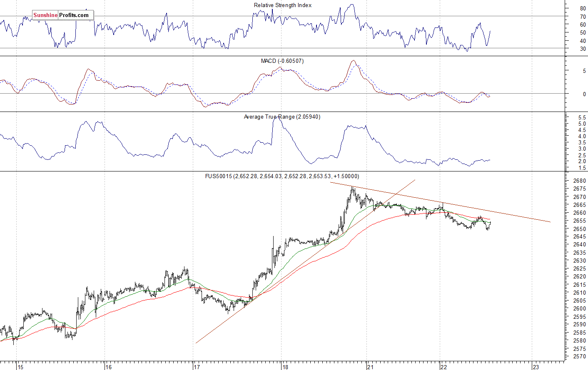Click price axis label 2645
This screenshot has height=370, width=588.
click(x=580, y=237)
